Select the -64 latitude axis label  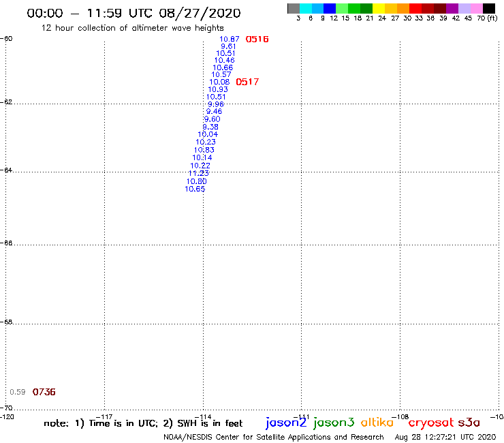[6, 170]
